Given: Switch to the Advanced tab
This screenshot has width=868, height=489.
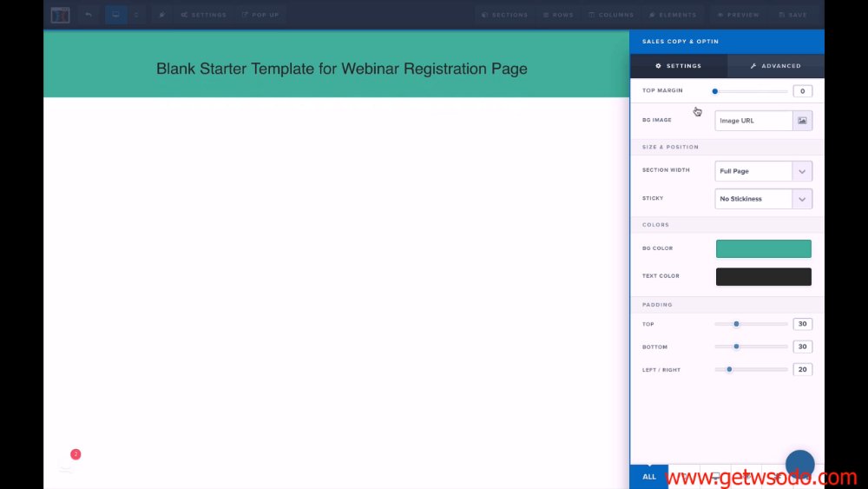Looking at the screenshot, I should tap(775, 66).
